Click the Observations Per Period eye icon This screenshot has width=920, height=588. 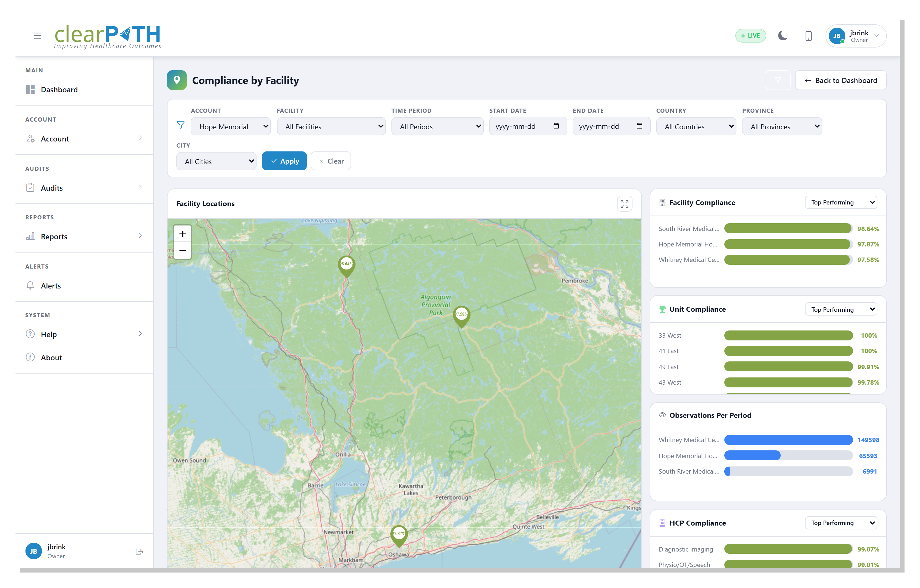point(662,415)
